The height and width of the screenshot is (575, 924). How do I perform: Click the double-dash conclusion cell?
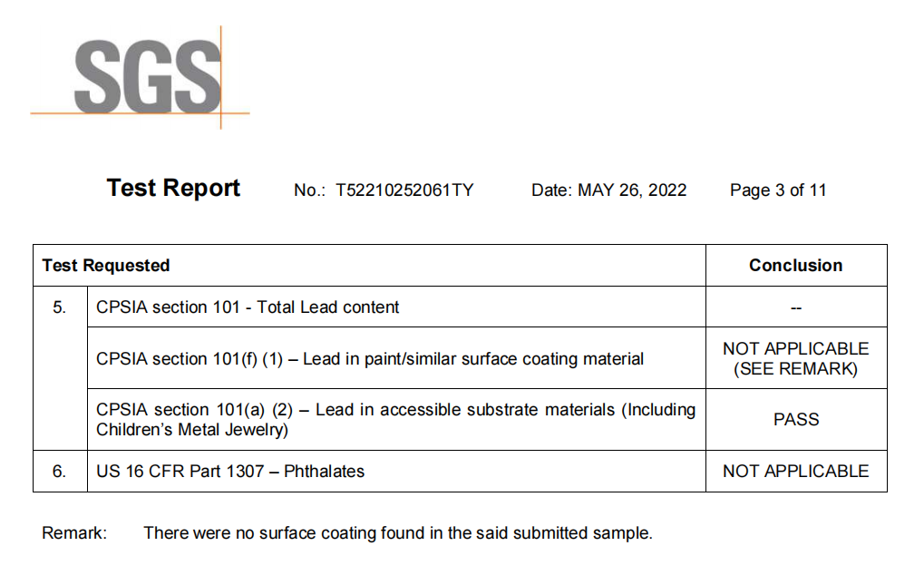795,308
